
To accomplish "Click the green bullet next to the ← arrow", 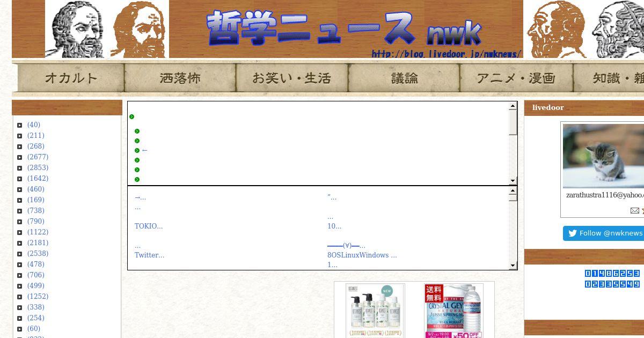I will click(137, 151).
